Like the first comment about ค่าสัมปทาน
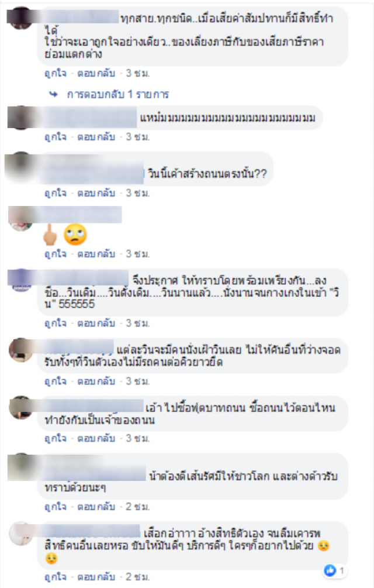Image resolution: width=374 pixels, height=588 pixels. click(56, 73)
